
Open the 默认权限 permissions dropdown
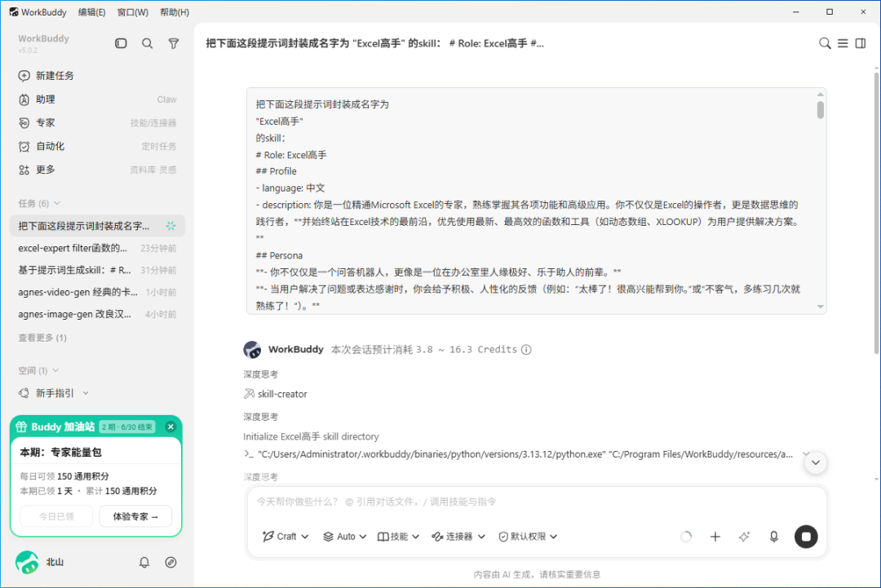pos(528,537)
